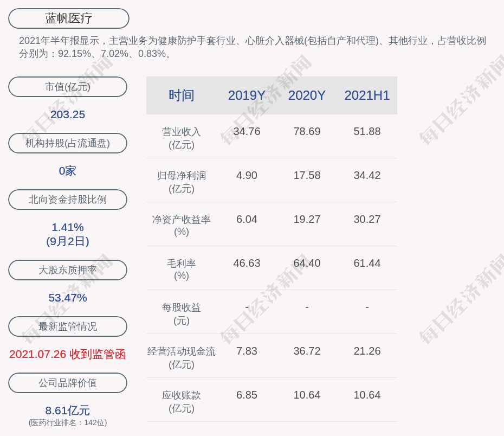Screen dimensions: 504x436
Task: Select the 北向资金持股比例 label pill
Action: point(68,200)
